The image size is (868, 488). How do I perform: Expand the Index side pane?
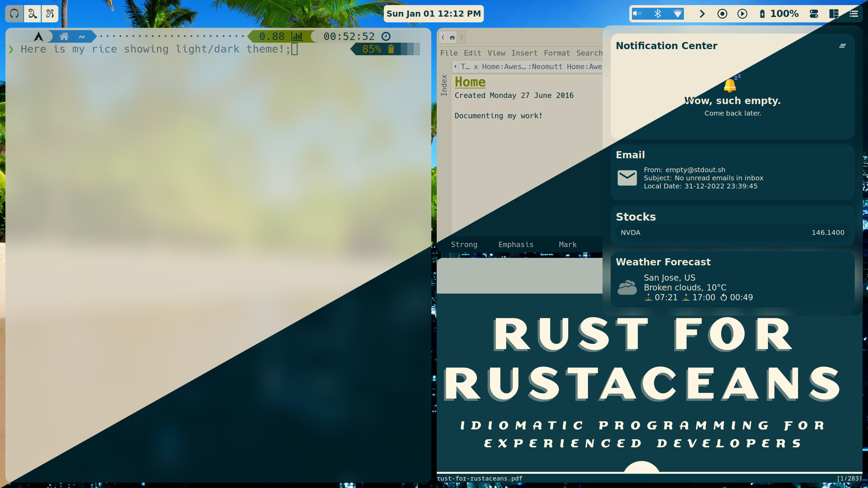click(444, 85)
